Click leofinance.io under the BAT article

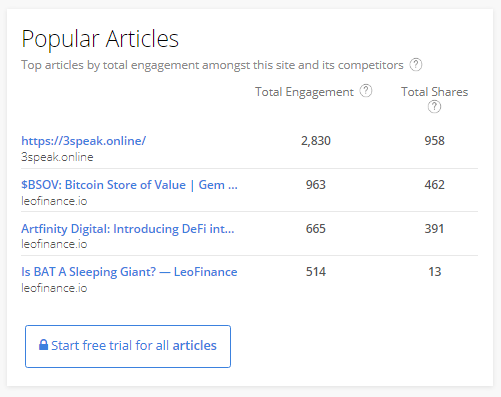54,288
